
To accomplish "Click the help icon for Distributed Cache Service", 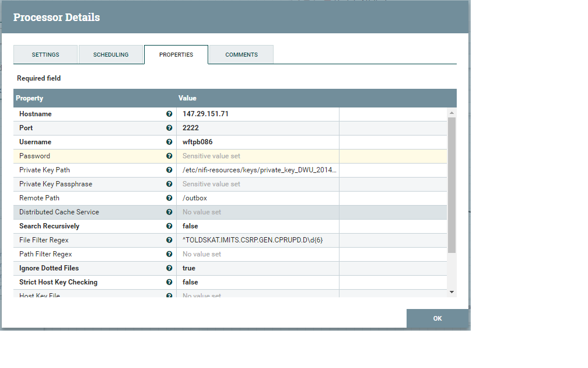I will tap(169, 212).
